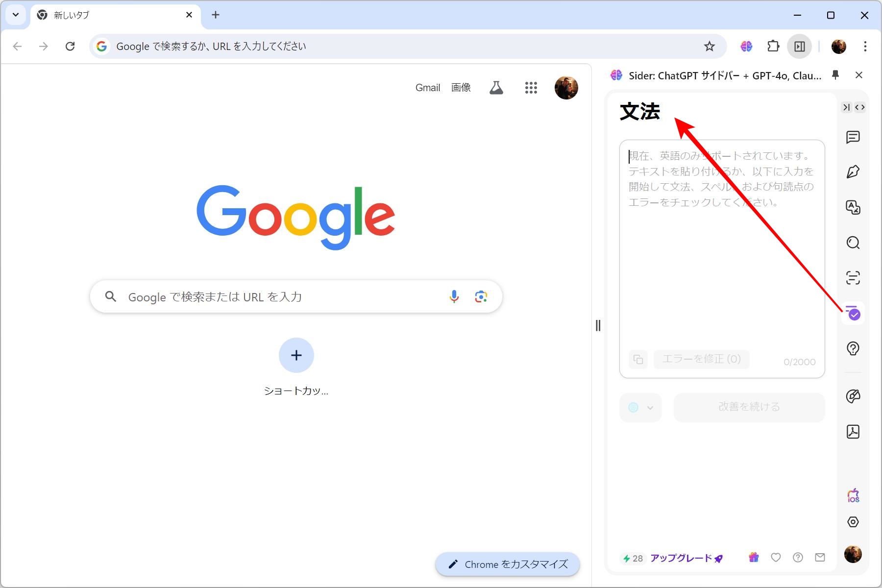Screen dimensions: 882x588
Task: Open the Sider painter art tool
Action: [x=853, y=396]
